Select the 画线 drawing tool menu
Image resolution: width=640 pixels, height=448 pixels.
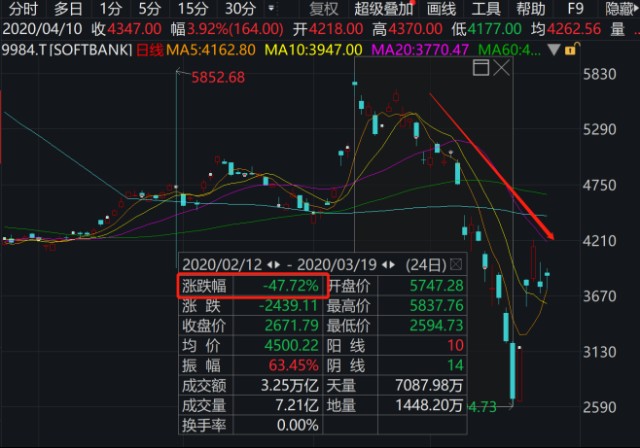click(x=441, y=9)
